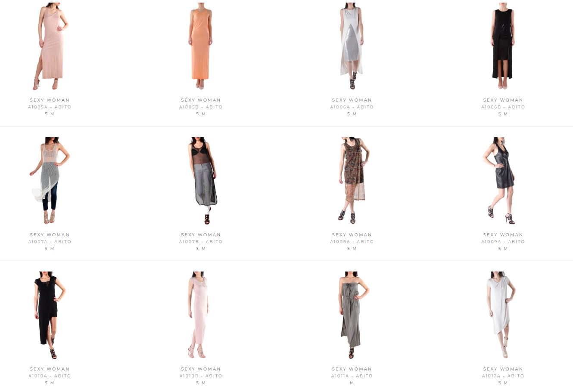Click the 'S M' sizes under A1010B
The image size is (573, 392).
tap(201, 383)
